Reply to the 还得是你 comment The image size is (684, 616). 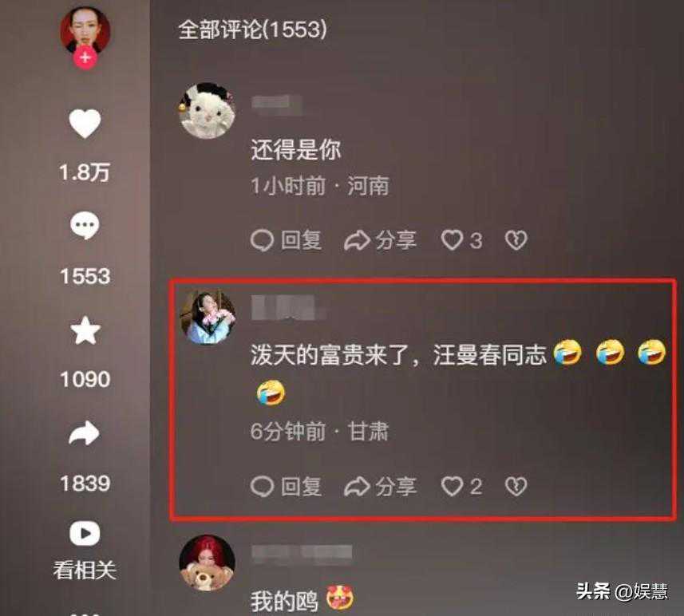(x=287, y=240)
